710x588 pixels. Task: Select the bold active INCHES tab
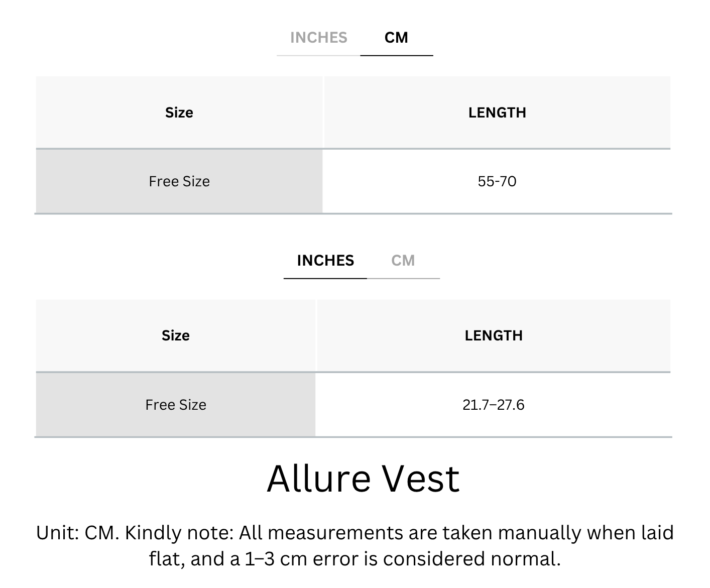[325, 261]
